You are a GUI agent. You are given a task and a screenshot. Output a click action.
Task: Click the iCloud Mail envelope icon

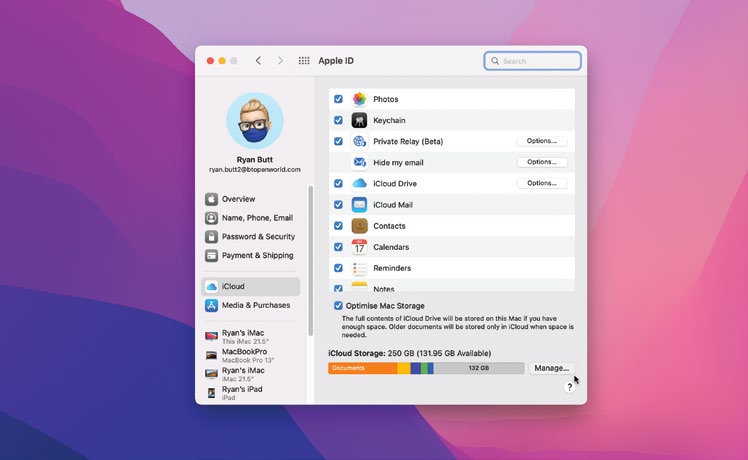click(359, 205)
